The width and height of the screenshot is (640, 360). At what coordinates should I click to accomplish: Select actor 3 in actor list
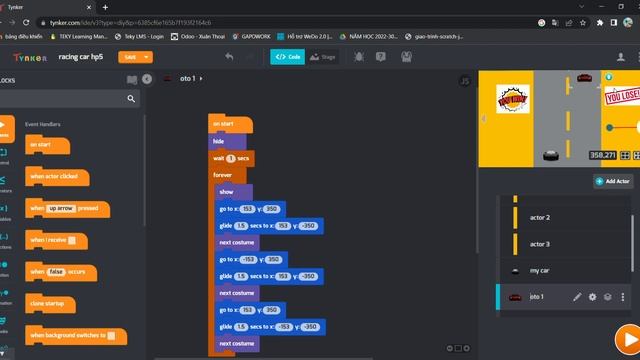565,244
